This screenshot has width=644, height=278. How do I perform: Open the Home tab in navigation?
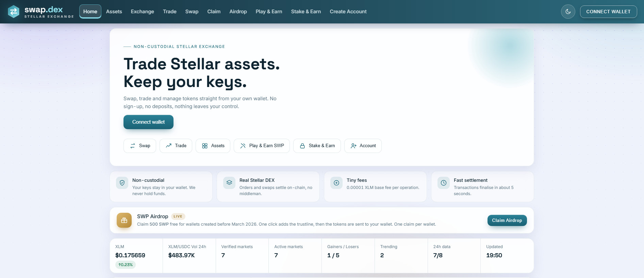[90, 12]
